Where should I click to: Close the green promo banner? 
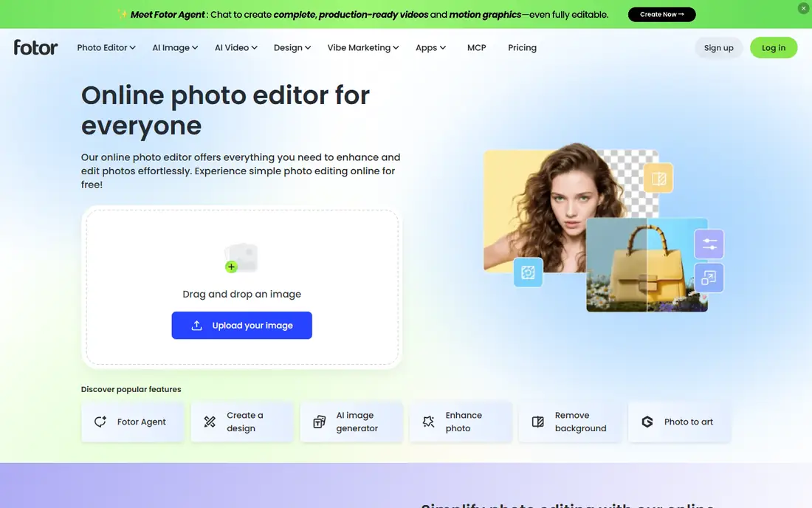coord(803,8)
